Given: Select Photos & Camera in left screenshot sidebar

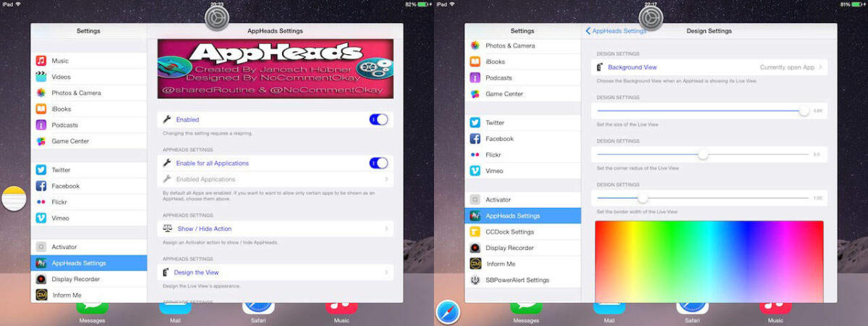Looking at the screenshot, I should pos(88,93).
